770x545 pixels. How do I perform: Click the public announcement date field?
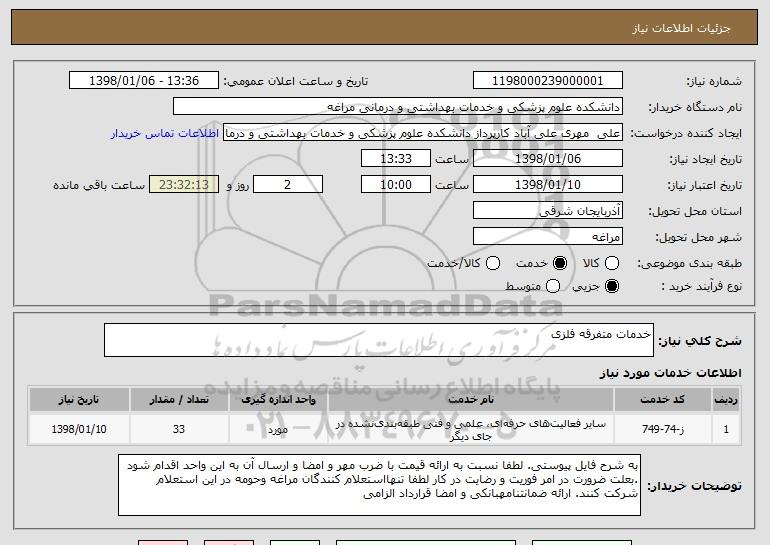pos(144,81)
